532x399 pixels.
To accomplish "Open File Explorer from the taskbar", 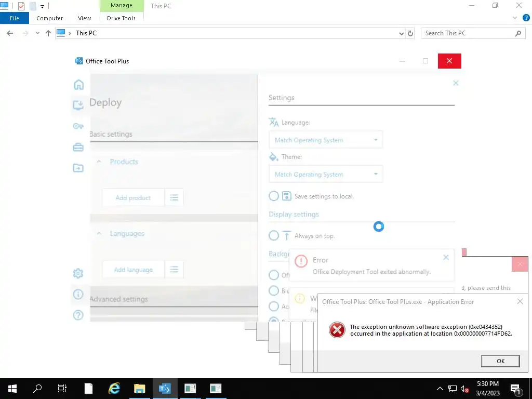I will [x=139, y=389].
